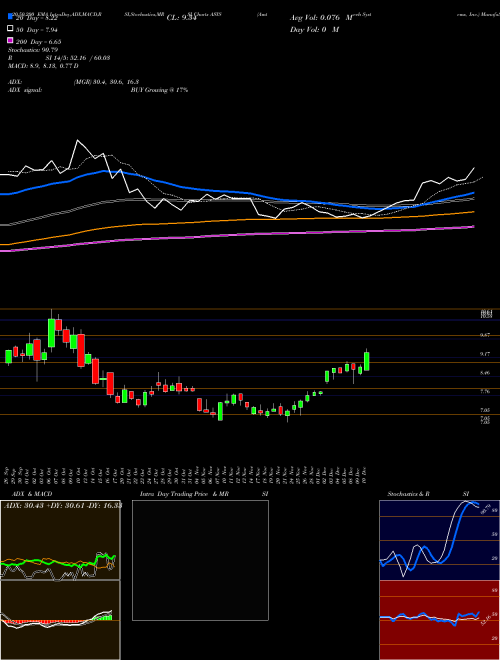Click the MACD histogram chart panel
500x660 pixels.
[60, 620]
